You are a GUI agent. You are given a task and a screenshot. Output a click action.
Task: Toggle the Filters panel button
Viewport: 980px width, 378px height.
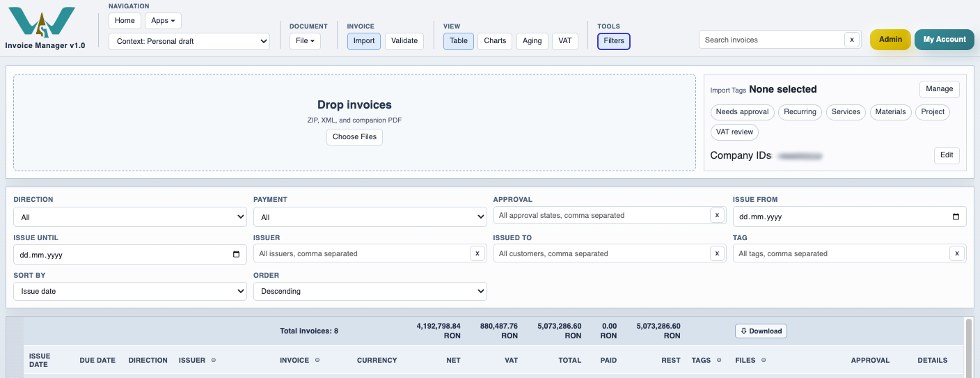click(x=614, y=41)
